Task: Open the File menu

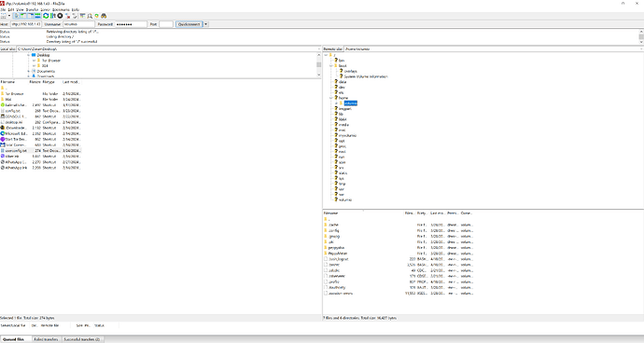Action: tap(3, 9)
